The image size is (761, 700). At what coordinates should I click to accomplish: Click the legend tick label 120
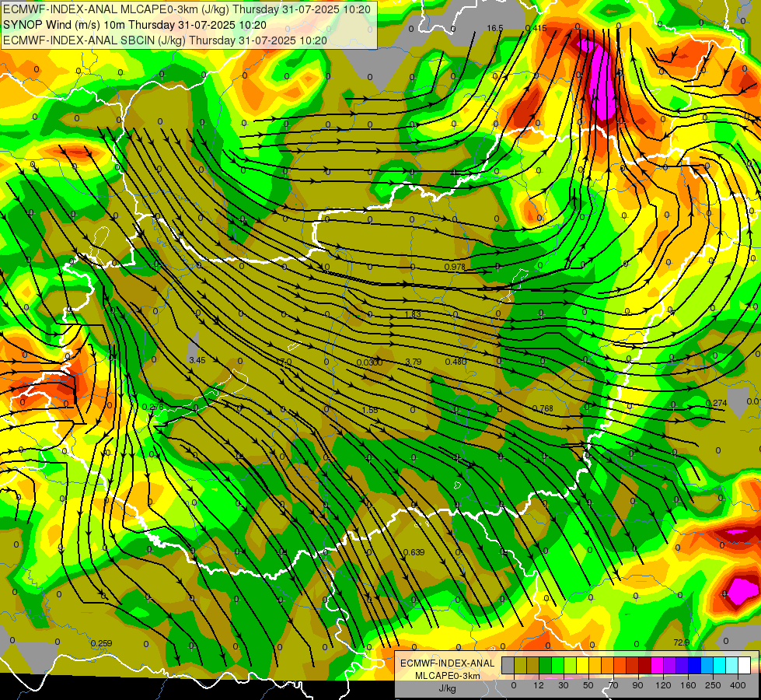(663, 685)
